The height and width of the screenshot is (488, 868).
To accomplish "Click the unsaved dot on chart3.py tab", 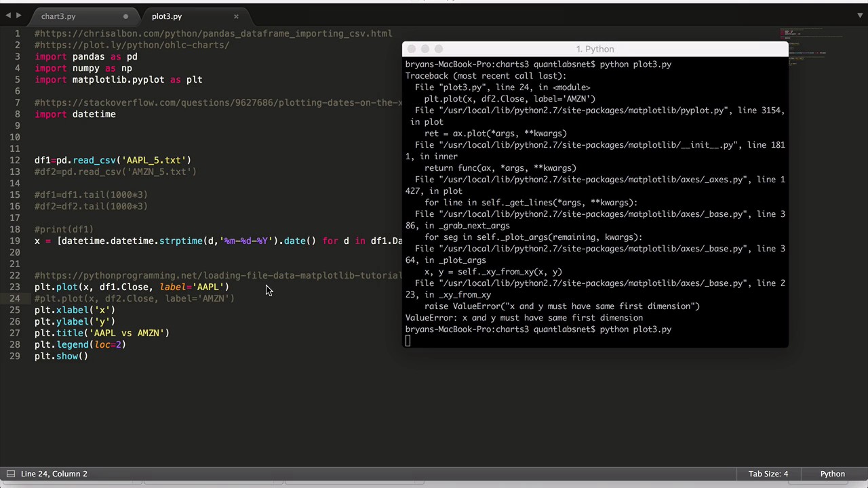I will coord(125,16).
